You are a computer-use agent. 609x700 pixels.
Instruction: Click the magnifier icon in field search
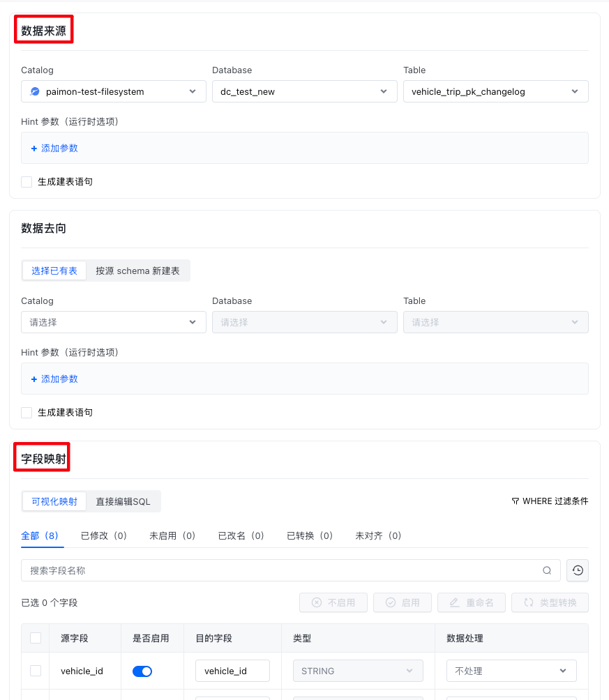pos(547,570)
